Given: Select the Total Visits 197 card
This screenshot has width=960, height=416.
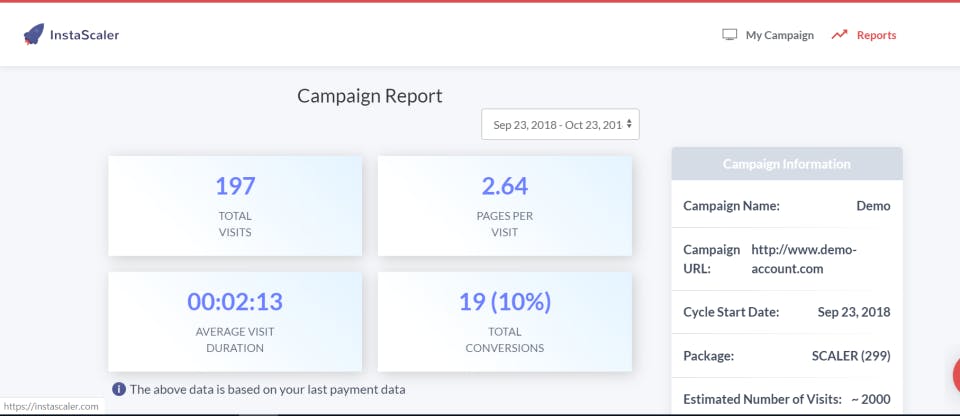Looking at the screenshot, I should (x=235, y=206).
